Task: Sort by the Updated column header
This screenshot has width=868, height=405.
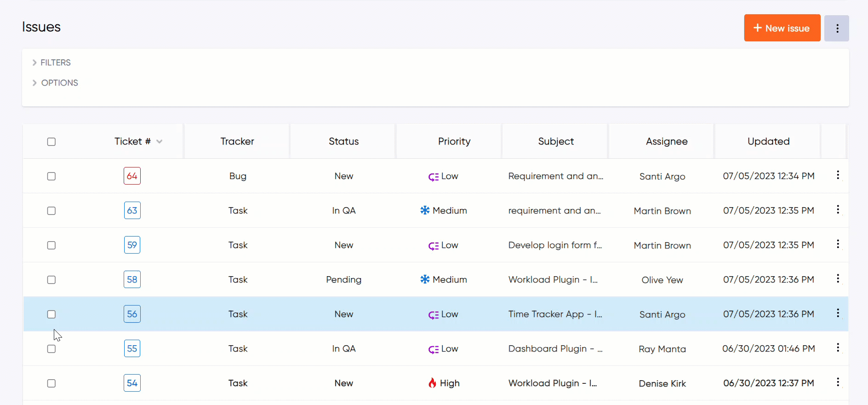Action: point(768,141)
